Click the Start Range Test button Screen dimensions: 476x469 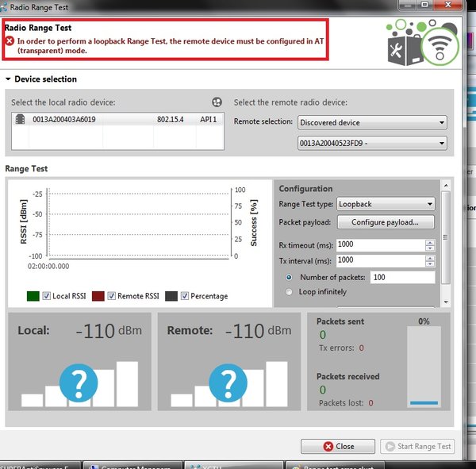pyautogui.click(x=417, y=447)
